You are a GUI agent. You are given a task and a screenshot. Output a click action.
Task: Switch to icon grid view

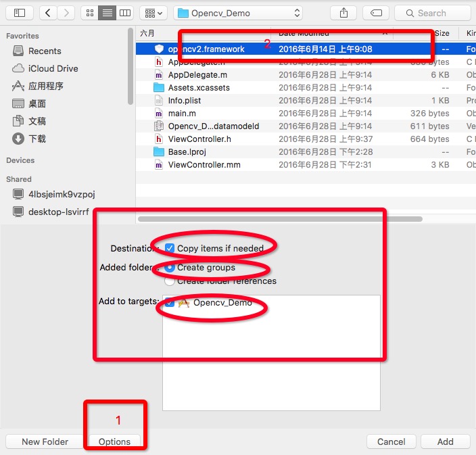pyautogui.click(x=90, y=13)
